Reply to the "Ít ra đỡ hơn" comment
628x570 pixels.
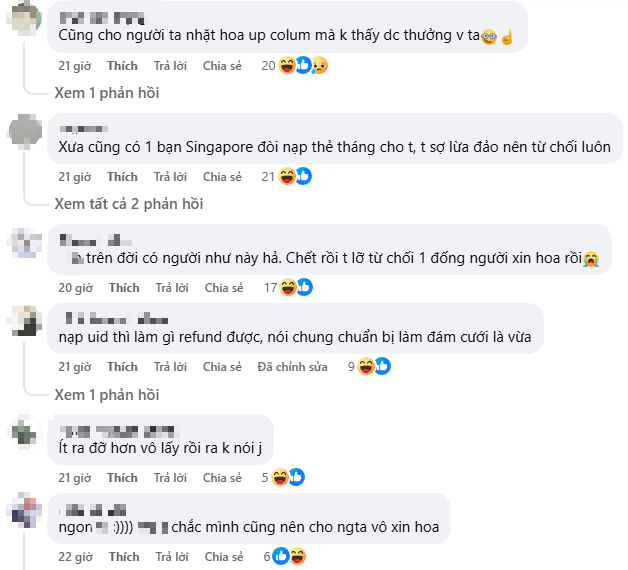tap(170, 478)
